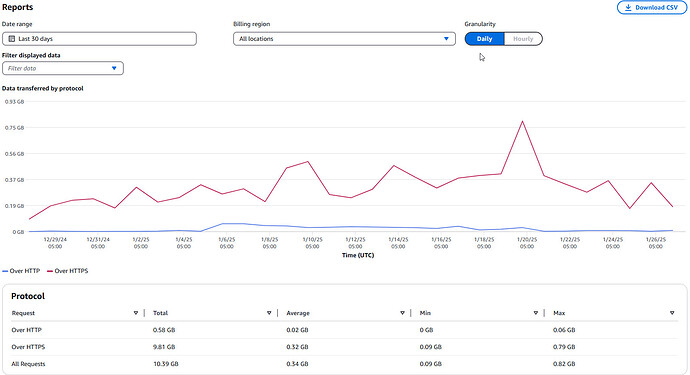Select the All Requests row label

28,364
